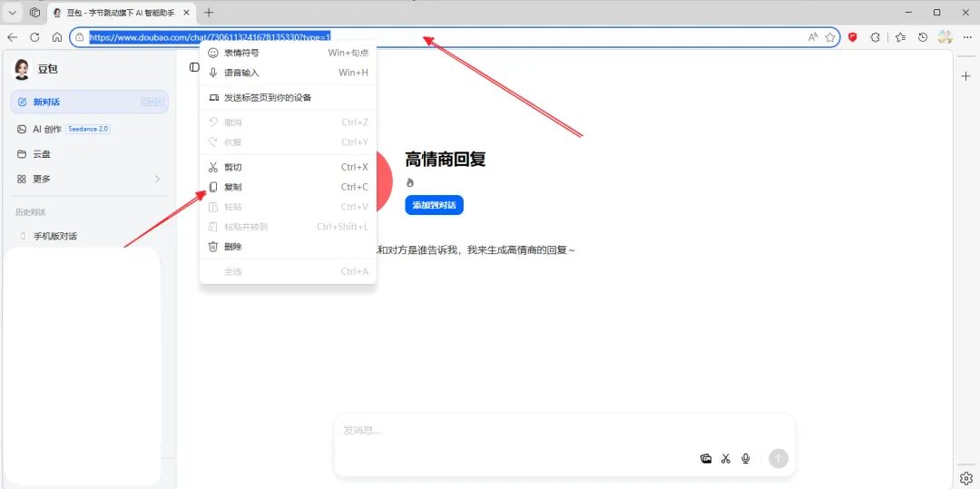Select 恢复 in the context menu
Screen dimensions: 980x489
289,142
